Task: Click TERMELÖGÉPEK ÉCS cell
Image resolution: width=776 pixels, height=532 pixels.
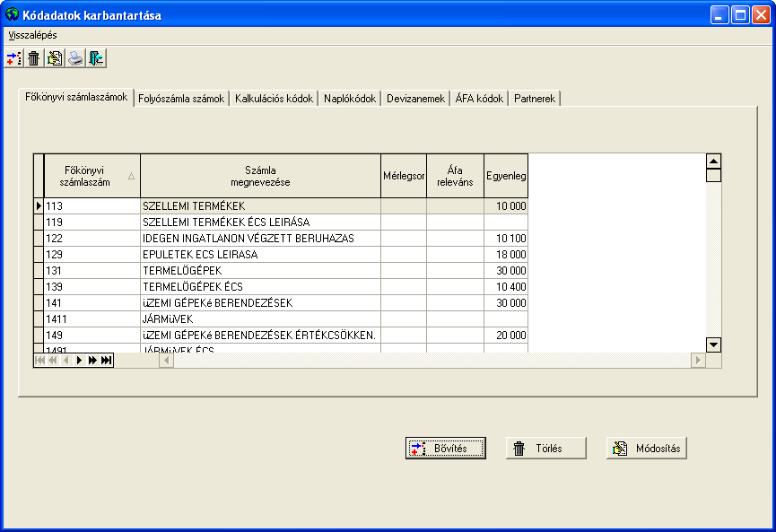Action: point(260,286)
